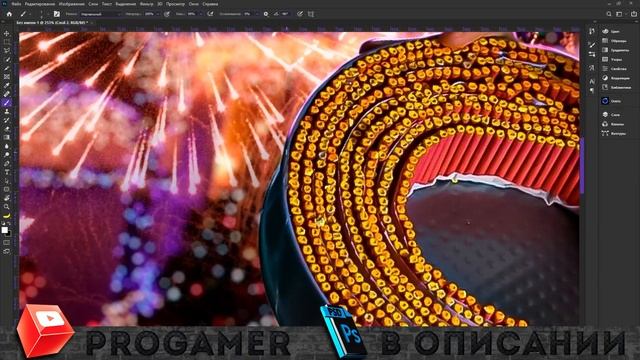Select the Path Selection tool
Screen dimensions: 640x360
click(x=7, y=180)
